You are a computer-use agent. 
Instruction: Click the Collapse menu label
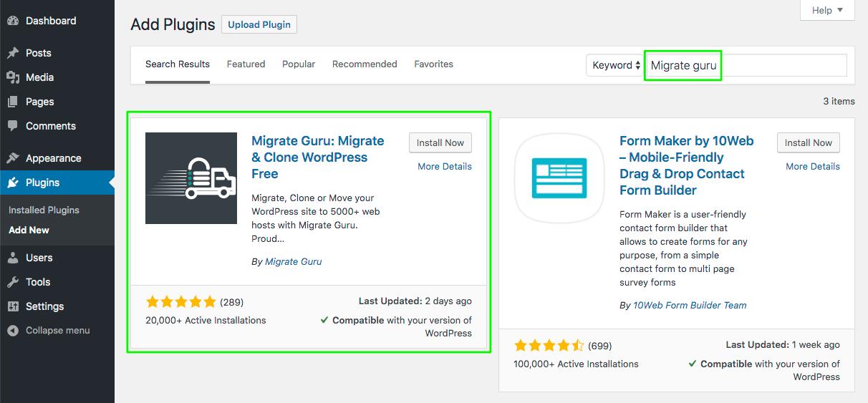tap(58, 331)
